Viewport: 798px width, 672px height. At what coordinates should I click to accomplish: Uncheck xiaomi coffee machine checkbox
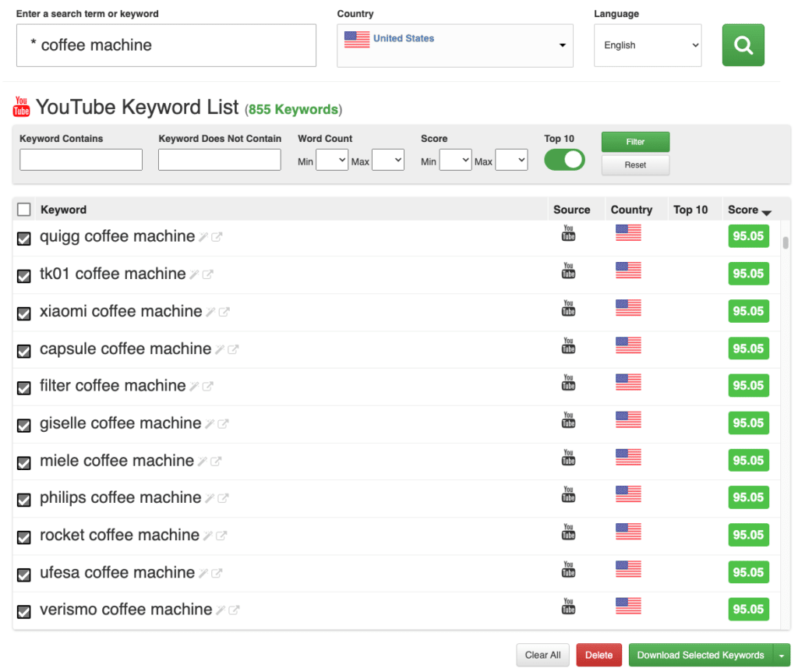[24, 313]
